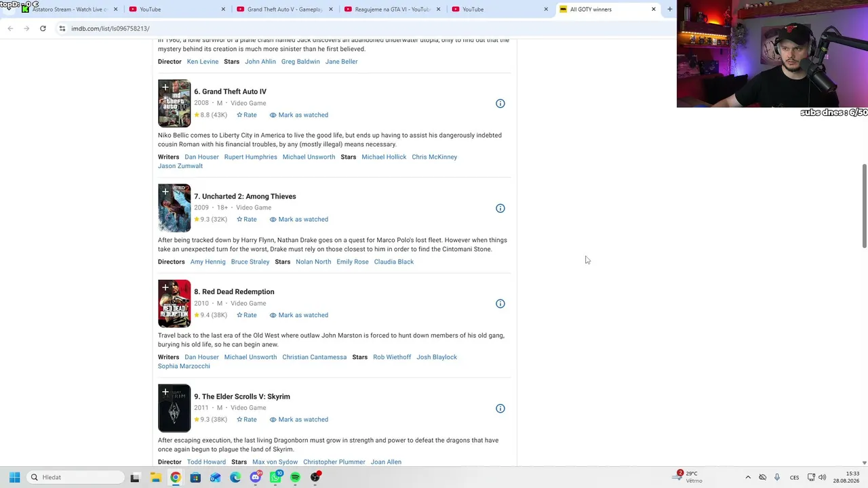Image resolution: width=868 pixels, height=488 pixels.
Task: Add Uncharted 2 poster to watchlist
Action: pos(165,192)
